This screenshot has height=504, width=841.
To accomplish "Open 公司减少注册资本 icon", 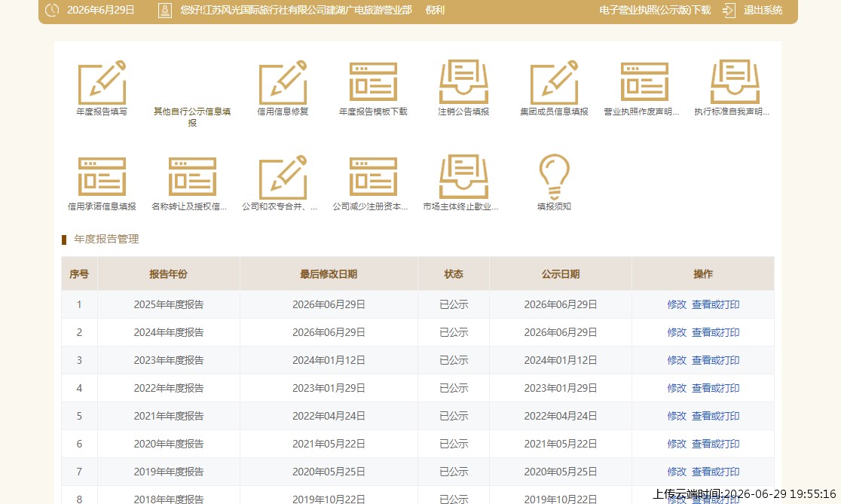I will coord(373,177).
